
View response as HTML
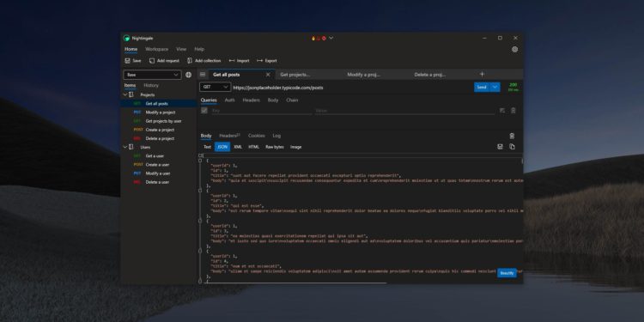(254, 147)
